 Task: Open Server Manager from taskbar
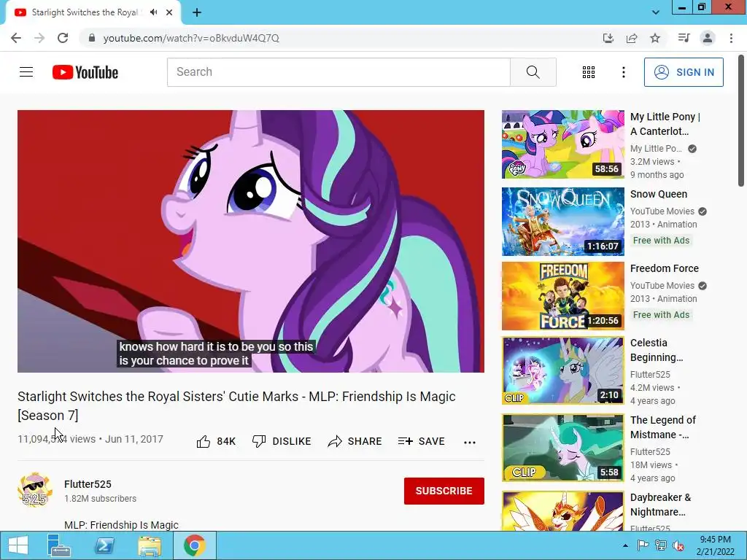59,545
